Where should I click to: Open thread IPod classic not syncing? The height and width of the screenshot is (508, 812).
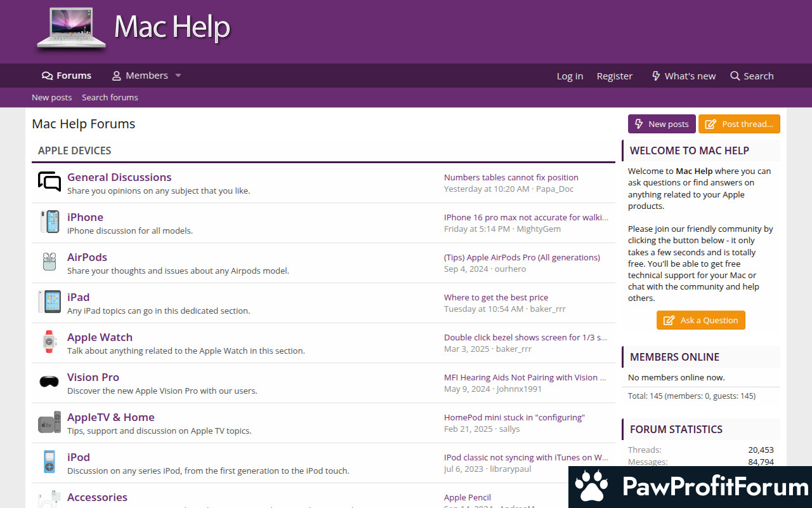tap(527, 457)
